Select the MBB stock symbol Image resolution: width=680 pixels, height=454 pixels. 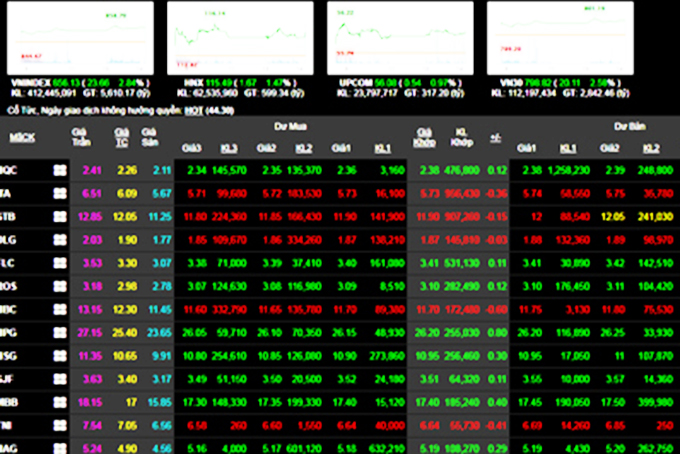[12, 401]
